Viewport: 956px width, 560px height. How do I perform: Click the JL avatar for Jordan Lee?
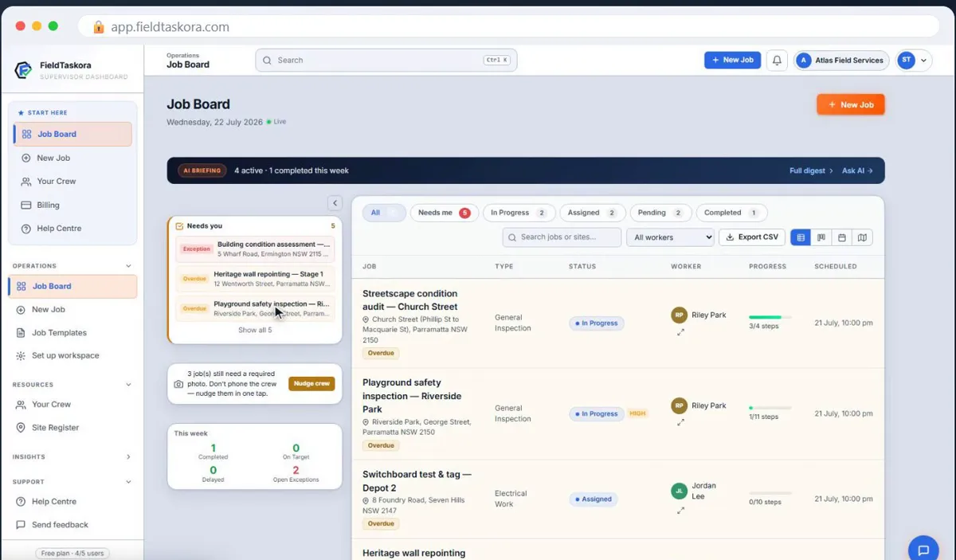679,491
